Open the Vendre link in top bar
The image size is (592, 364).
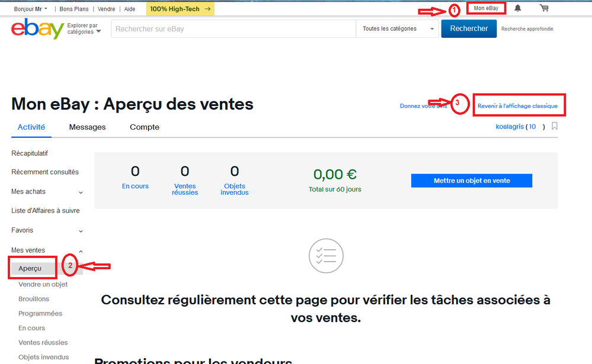tap(107, 9)
